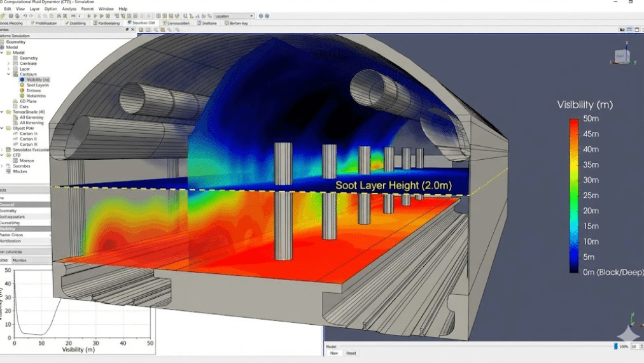This screenshot has height=363, width=644.
Task: Open the Analysis menu
Action: (69, 9)
